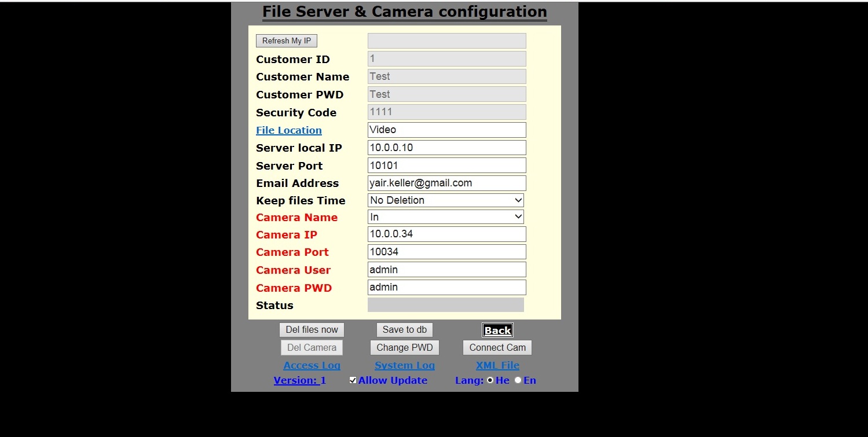Toggle the Allow Update checkbox

point(353,380)
